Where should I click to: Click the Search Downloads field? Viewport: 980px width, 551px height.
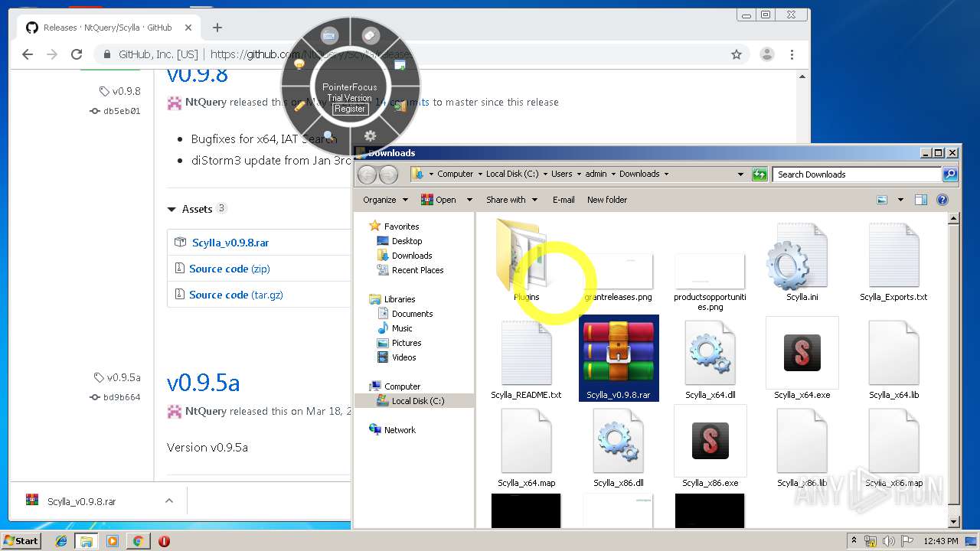[x=857, y=174]
